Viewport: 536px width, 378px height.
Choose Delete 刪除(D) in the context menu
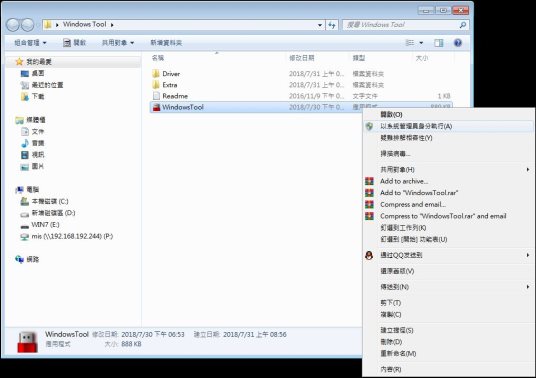[448, 342]
